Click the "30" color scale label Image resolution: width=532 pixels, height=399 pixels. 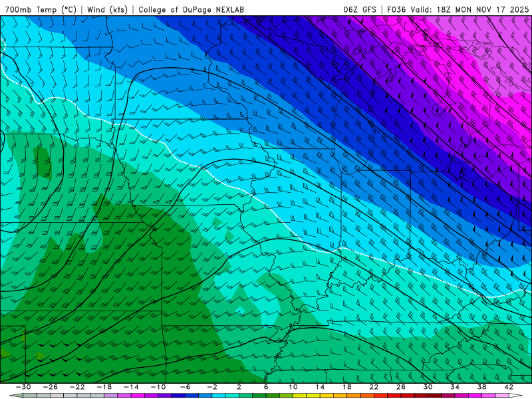[428, 387]
